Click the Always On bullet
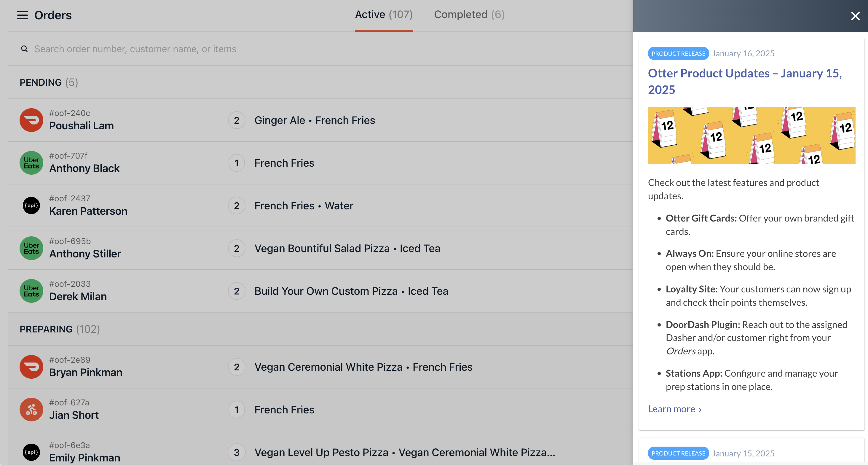The image size is (868, 465). click(x=751, y=260)
